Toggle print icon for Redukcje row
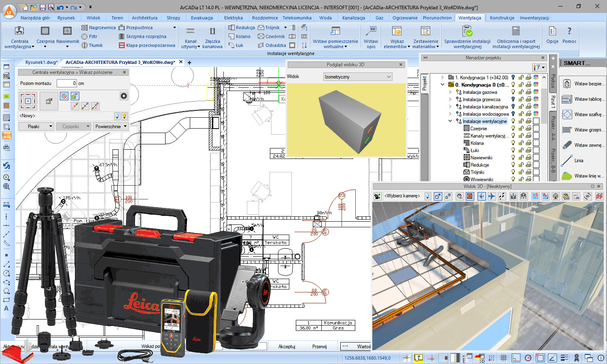607x364 pixels. click(x=528, y=165)
